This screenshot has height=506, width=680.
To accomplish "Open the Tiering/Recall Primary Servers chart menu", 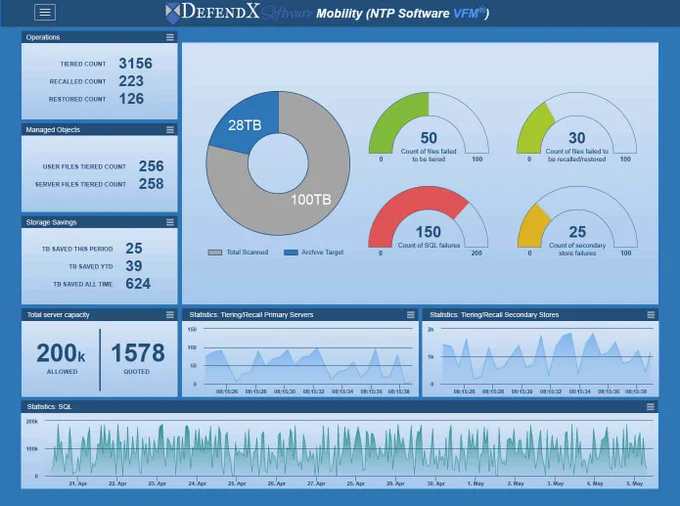I will point(410,315).
